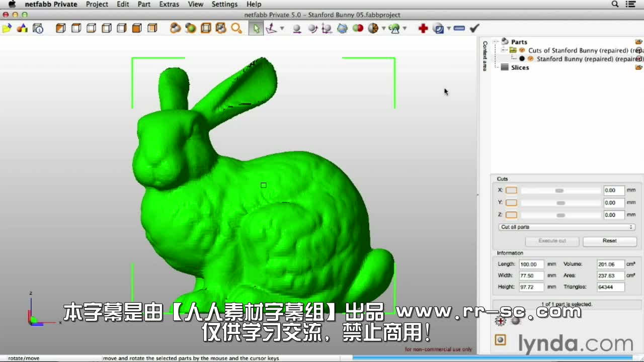Open the Project menu
The width and height of the screenshot is (644, 362).
click(x=97, y=4)
